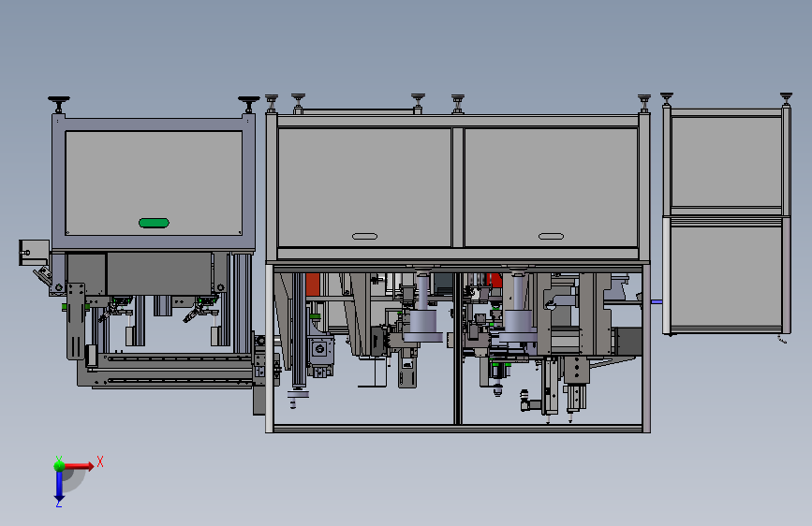Select the lower panel of the rightmost cabinet
Viewport: 812px width, 526px height.
point(726,277)
